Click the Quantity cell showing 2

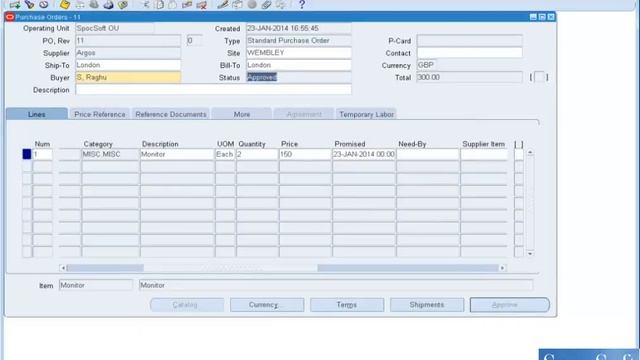(257, 154)
